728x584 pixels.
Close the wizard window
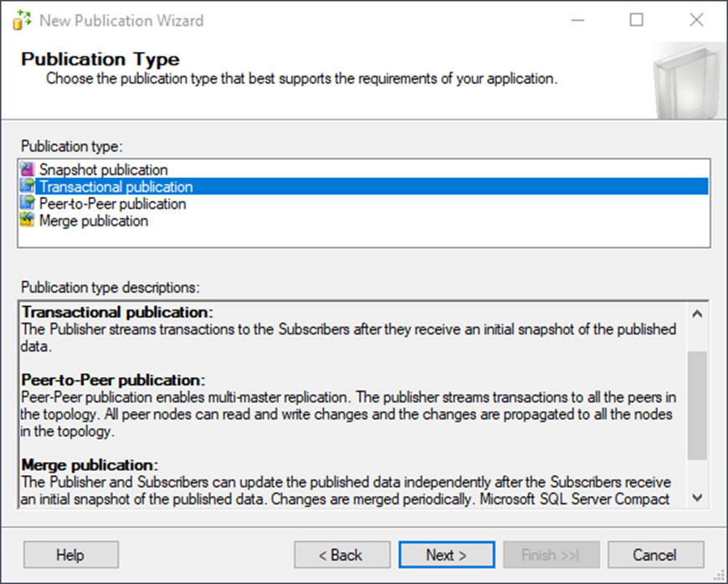point(696,20)
